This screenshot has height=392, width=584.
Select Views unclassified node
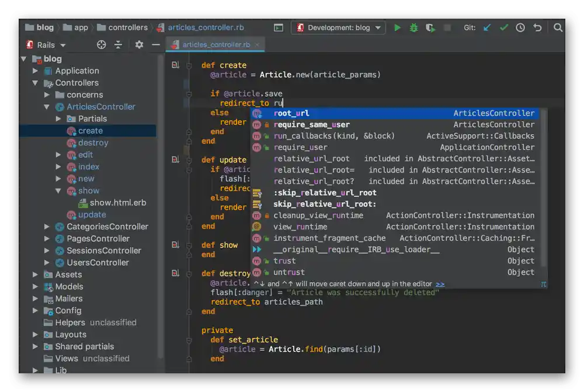86,359
